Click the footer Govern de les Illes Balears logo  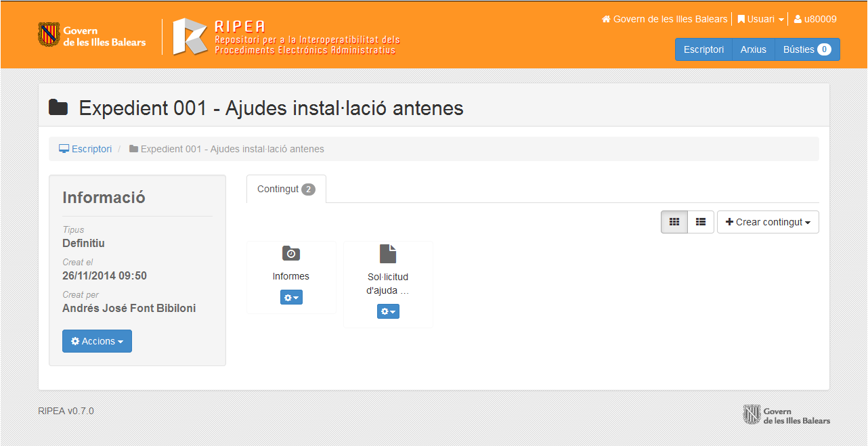[x=786, y=415]
